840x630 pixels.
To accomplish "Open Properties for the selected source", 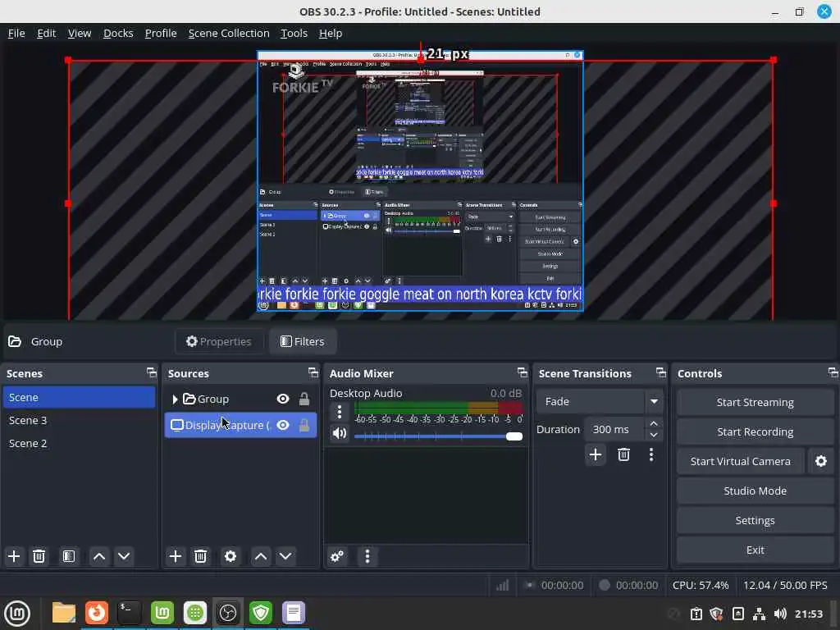I will tap(218, 341).
